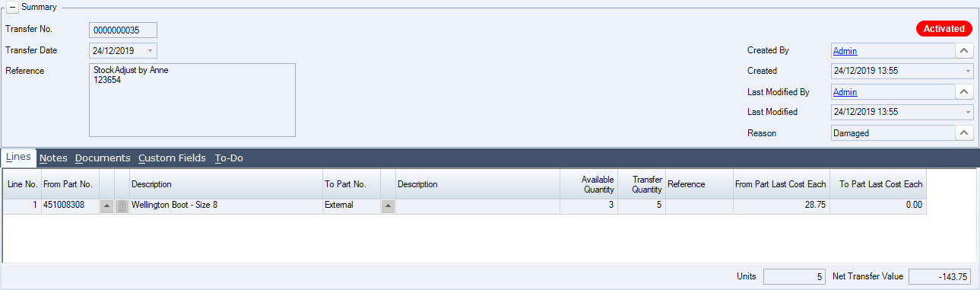This screenshot has width=980, height=290.
Task: Open the Last Modified By Admin link
Action: [x=845, y=92]
